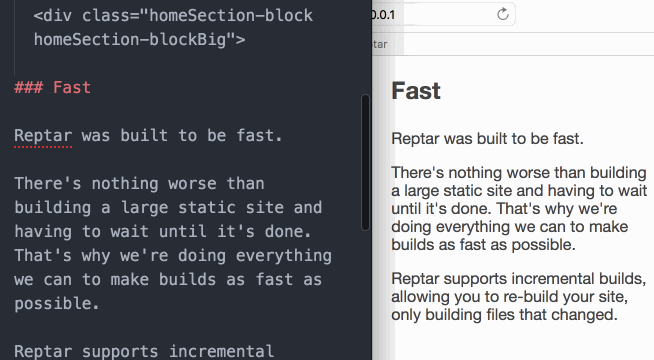Click the 'building a large static site and' editor line
This screenshot has width=654, height=360.
click(168, 208)
